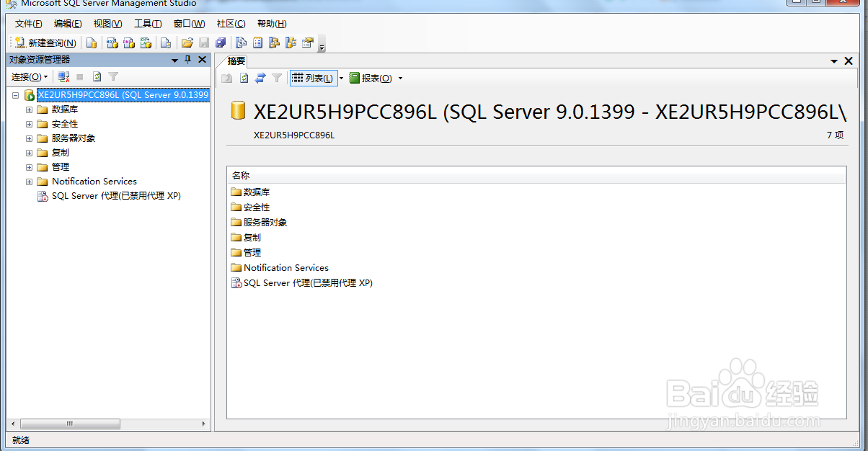Create a new Analysis Services MDX query
This screenshot has height=451, width=868.
[x=112, y=43]
